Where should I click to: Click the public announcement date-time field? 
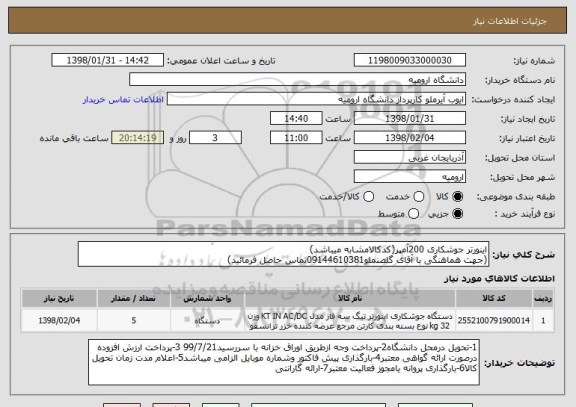(108, 60)
